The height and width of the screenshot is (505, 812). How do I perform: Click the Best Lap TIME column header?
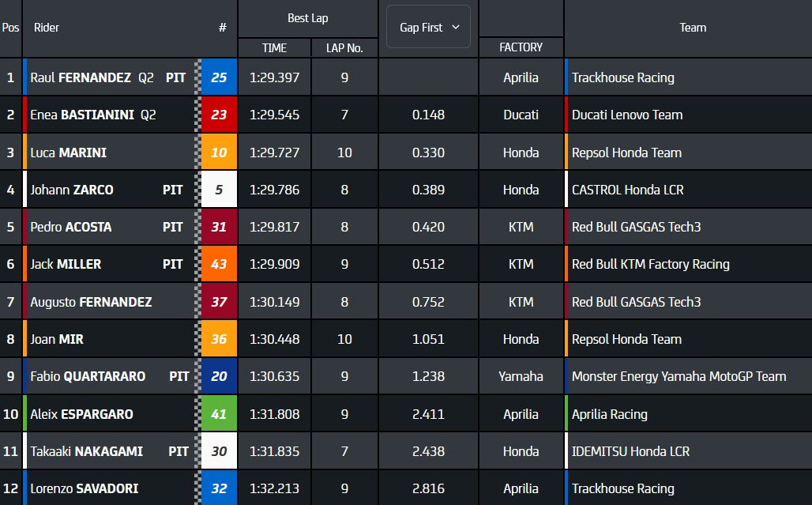(274, 47)
